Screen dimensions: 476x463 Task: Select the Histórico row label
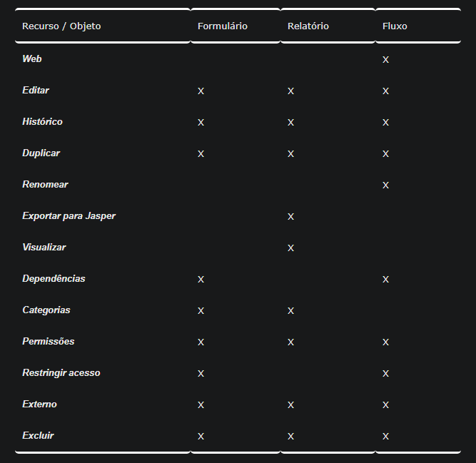click(42, 122)
